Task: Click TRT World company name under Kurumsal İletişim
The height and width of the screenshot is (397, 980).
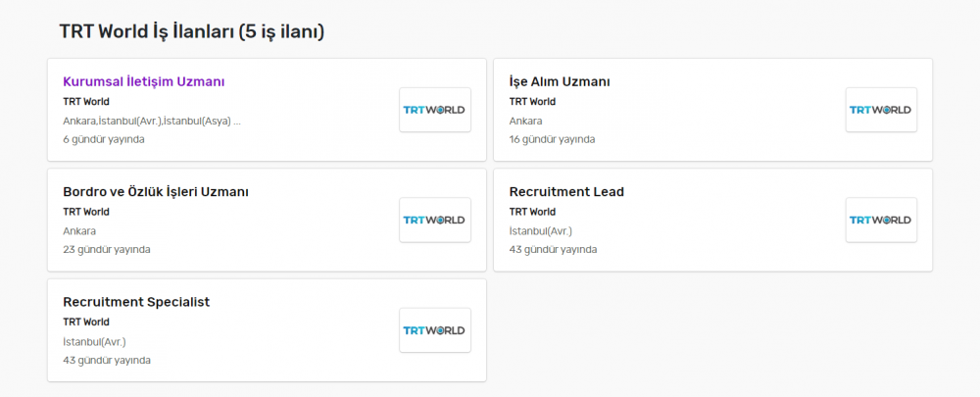Action: pos(86,102)
